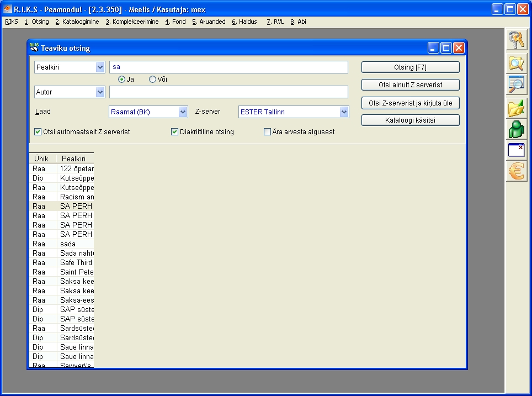Open the green user figure icon
Screen dimensions: 532x396
point(517,129)
